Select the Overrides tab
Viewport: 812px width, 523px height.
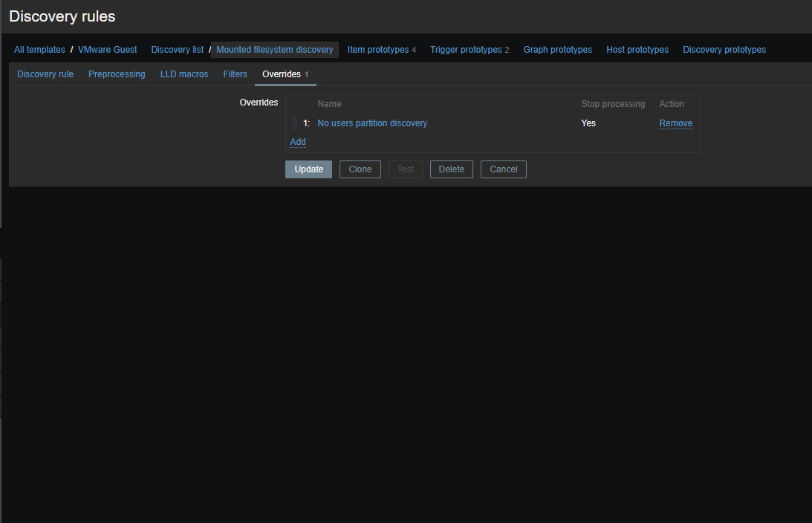coord(285,74)
